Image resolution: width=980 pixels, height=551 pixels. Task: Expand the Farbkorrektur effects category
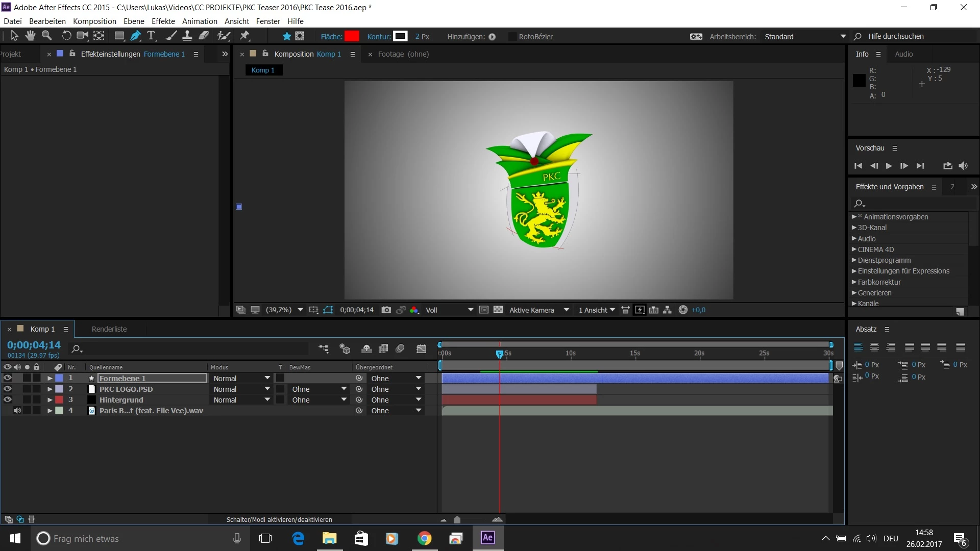854,282
